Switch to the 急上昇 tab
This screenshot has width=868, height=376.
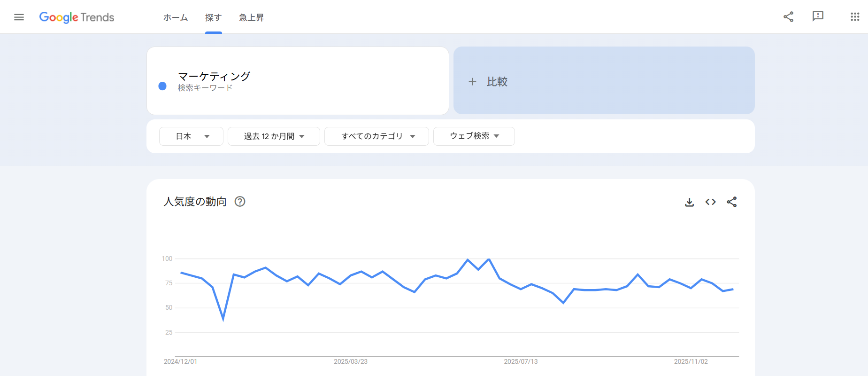pos(251,18)
